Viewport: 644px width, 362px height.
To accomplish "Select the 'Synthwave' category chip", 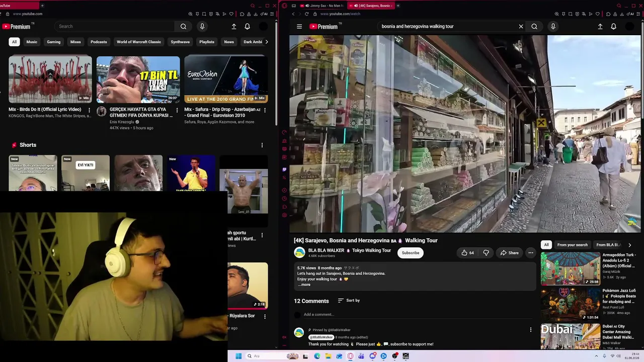I will 180,42.
